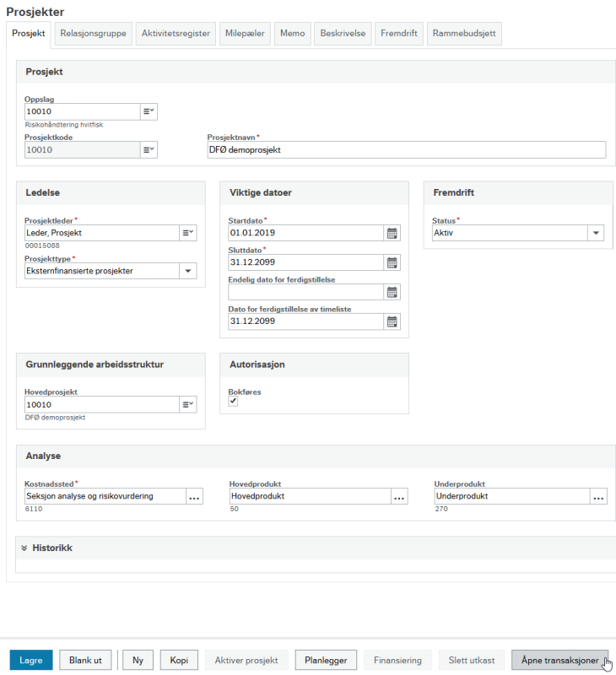Viewport: 616px width, 675px height.
Task: Select the Fremdrift tab
Action: (x=399, y=34)
